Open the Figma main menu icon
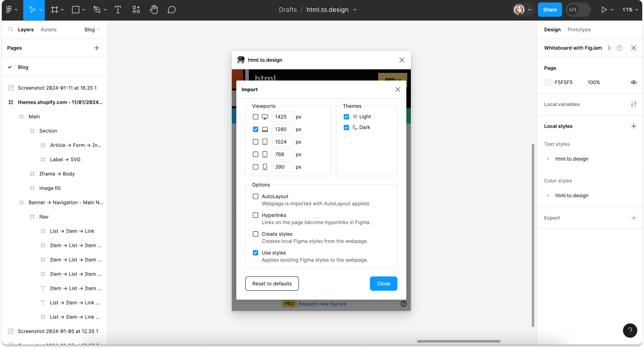This screenshot has height=348, width=644. [9, 9]
